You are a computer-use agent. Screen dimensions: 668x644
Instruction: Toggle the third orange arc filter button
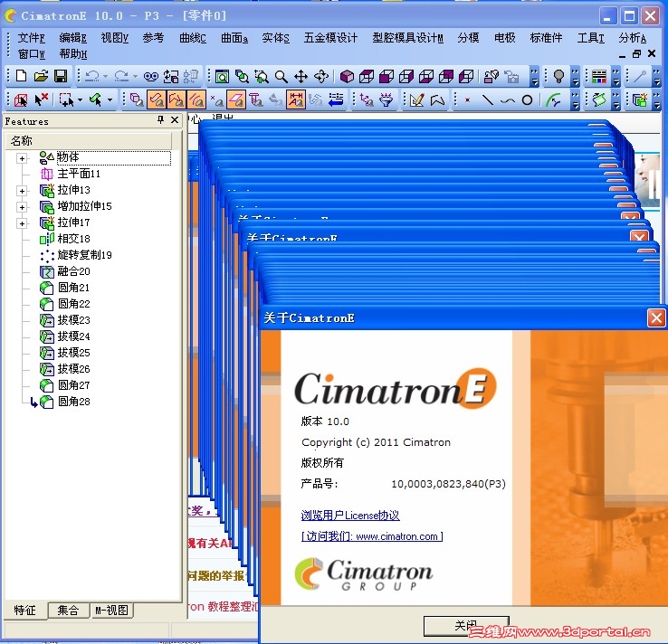[x=196, y=100]
